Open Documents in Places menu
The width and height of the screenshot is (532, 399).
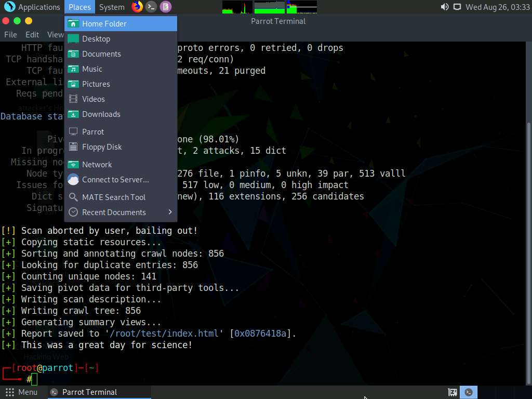point(121,54)
